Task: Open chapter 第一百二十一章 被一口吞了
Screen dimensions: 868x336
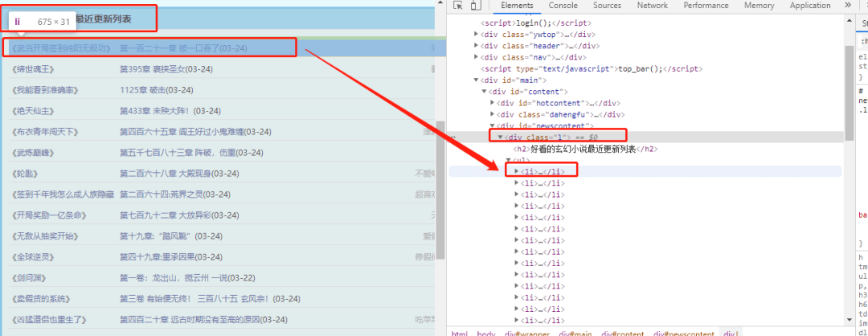Action: 169,48
